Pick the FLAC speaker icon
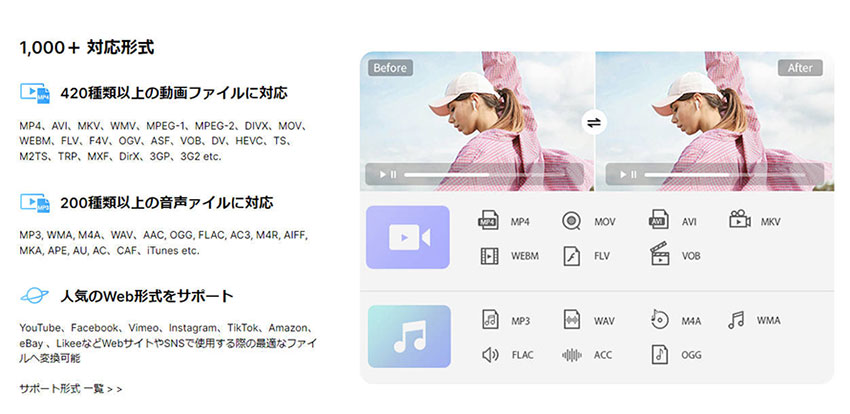 [x=490, y=355]
